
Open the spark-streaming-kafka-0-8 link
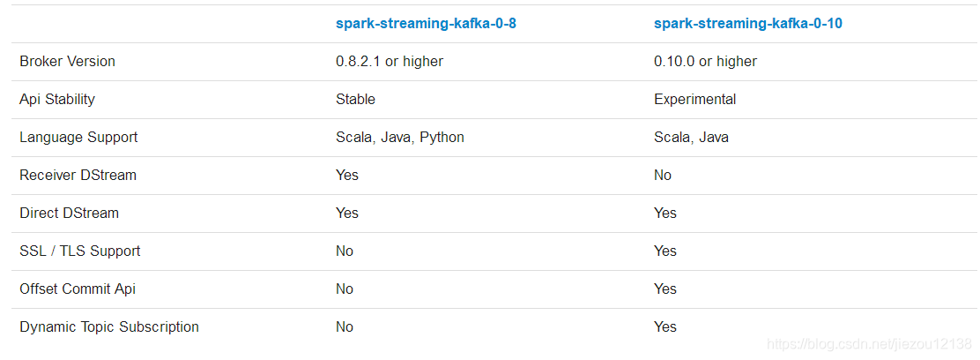[426, 24]
